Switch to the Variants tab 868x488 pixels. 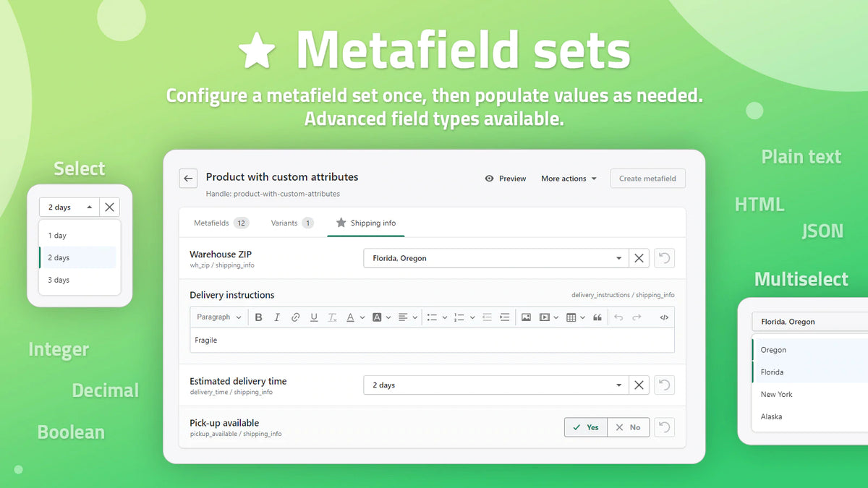click(x=292, y=223)
